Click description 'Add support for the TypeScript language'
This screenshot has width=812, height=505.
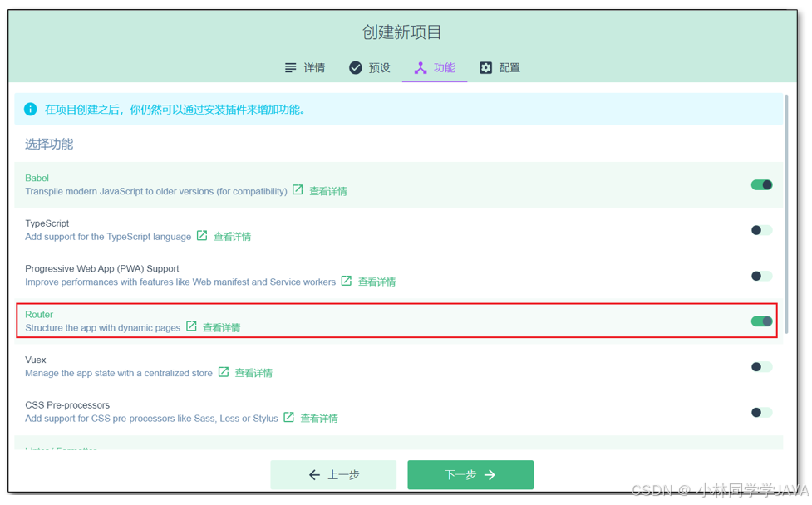click(x=108, y=237)
